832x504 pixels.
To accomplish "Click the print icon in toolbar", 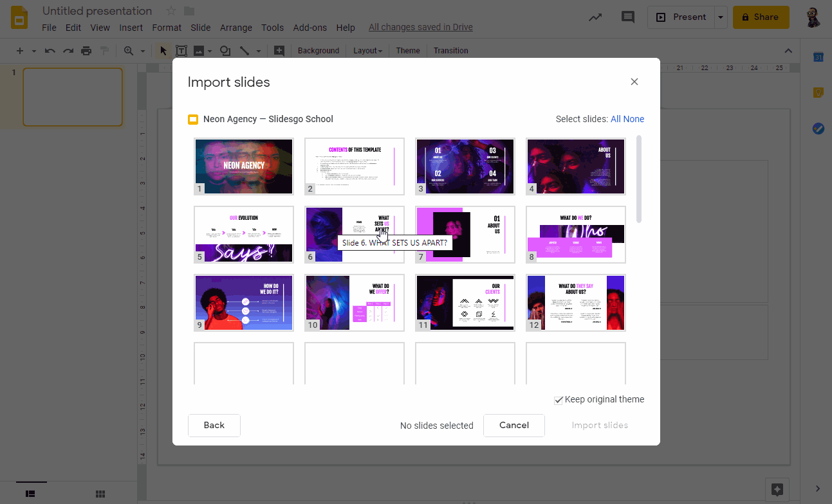I will pyautogui.click(x=86, y=51).
